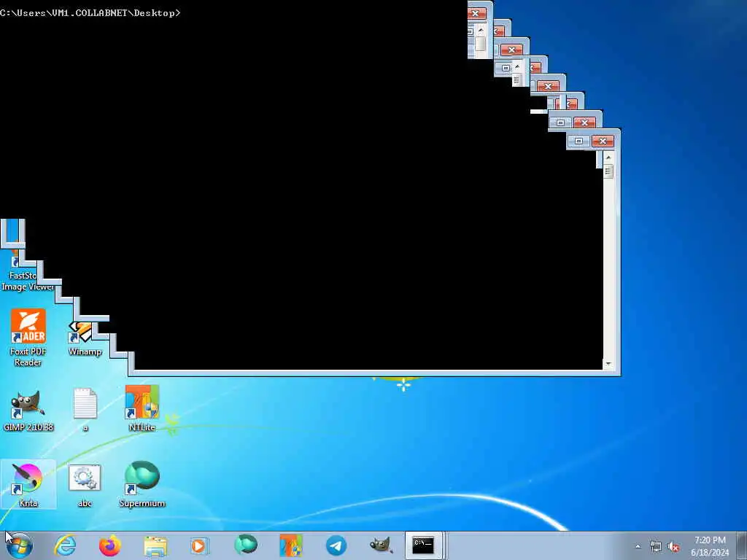
Task: Open Telegram from the taskbar
Action: coord(336,545)
